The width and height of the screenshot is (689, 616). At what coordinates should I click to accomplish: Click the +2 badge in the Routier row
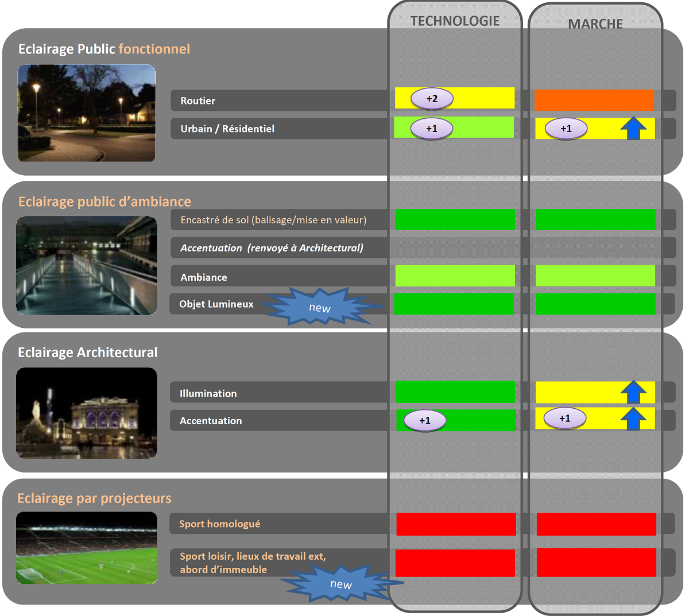tap(432, 99)
